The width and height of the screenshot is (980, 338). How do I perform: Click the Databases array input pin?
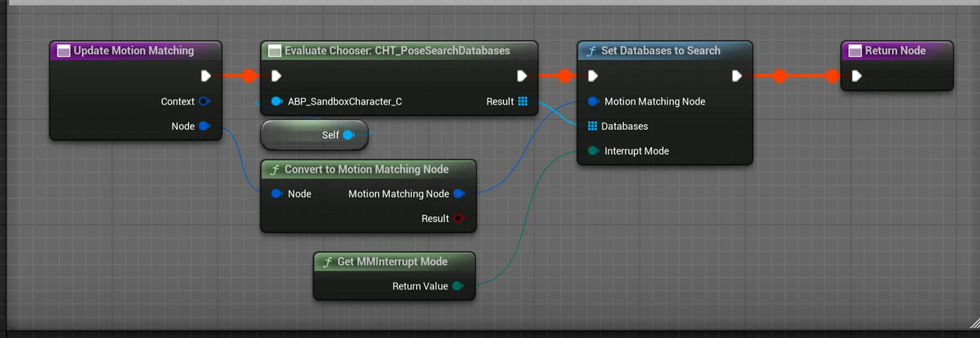(593, 126)
